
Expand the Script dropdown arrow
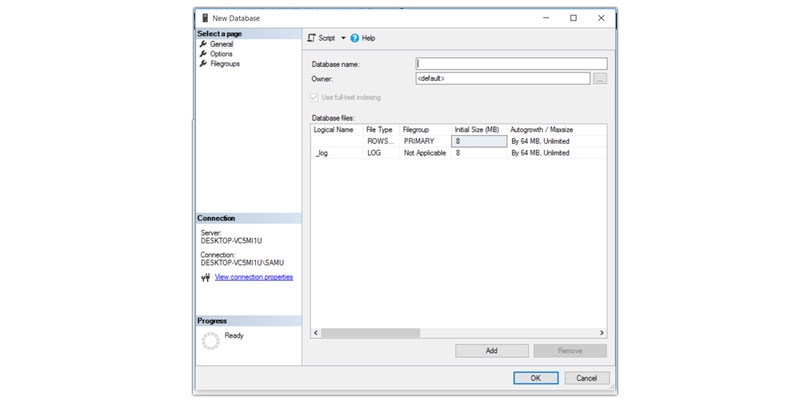click(x=343, y=38)
